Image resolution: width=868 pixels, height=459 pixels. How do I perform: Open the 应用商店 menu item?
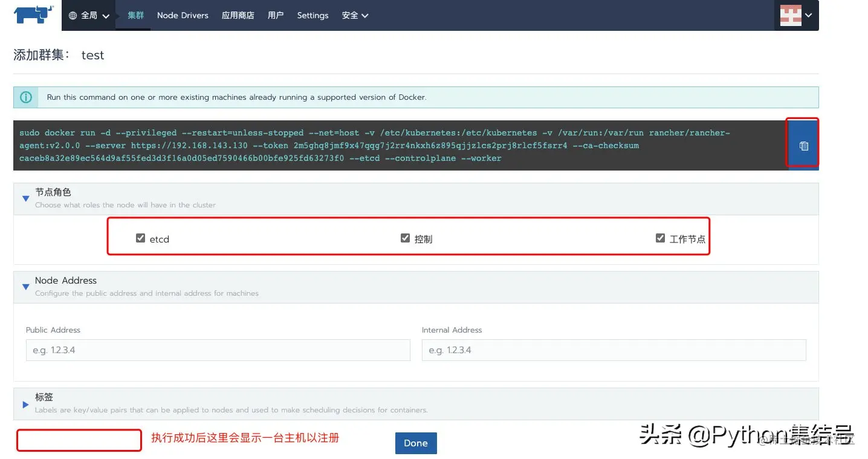coord(238,16)
